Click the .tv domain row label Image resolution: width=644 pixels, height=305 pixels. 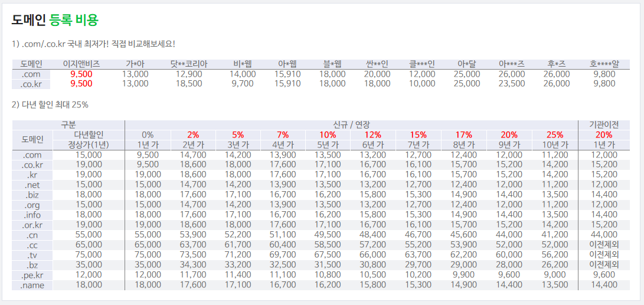(x=31, y=255)
